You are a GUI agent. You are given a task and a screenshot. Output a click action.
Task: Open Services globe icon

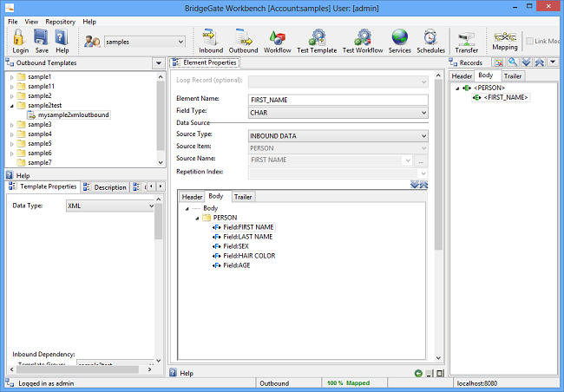[400, 37]
